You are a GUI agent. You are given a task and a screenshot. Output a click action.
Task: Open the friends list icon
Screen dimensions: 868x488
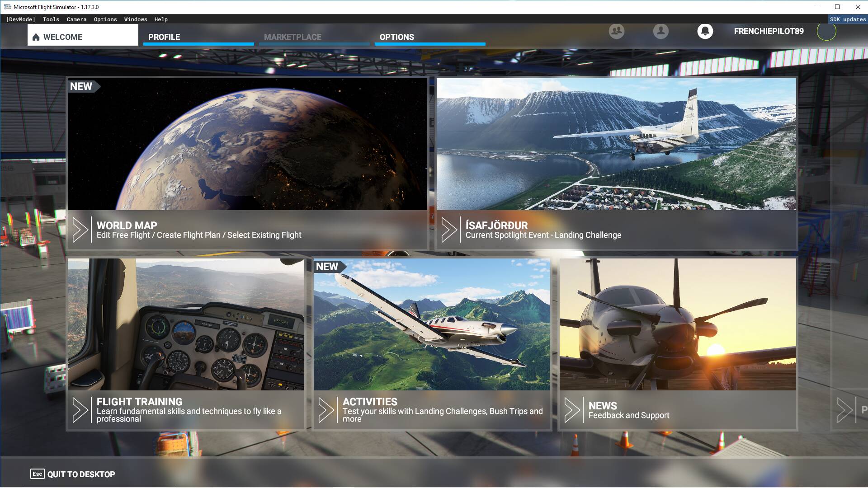pos(616,32)
